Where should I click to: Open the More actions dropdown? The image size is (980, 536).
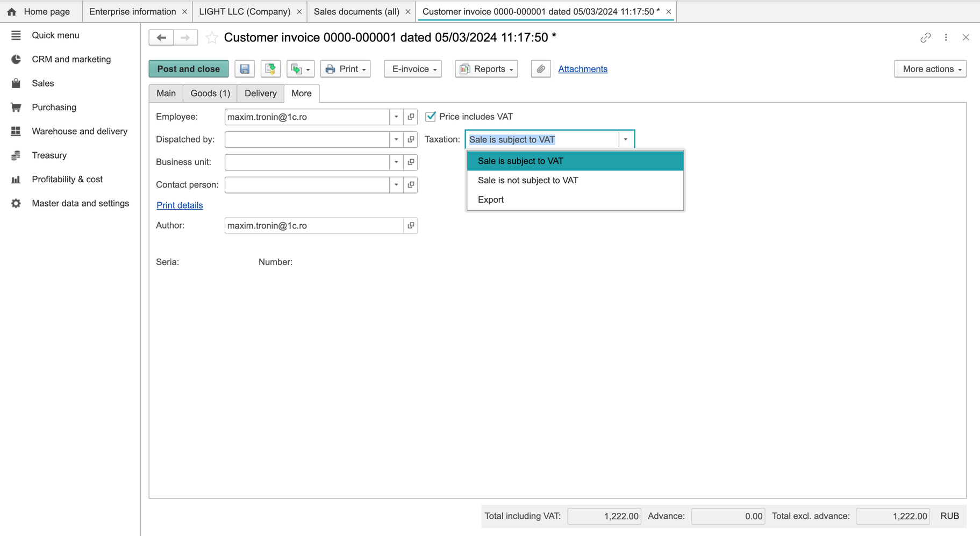point(931,69)
